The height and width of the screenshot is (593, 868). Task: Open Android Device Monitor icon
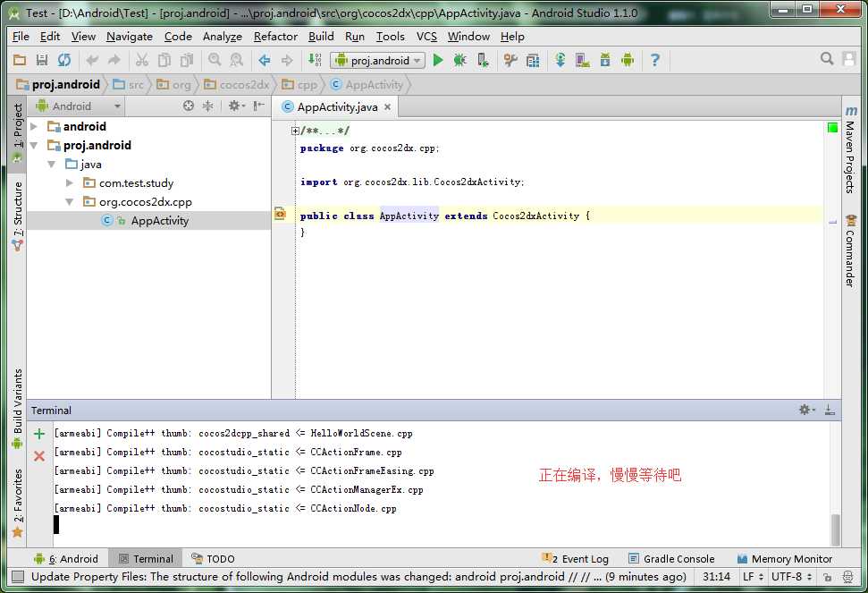[628, 60]
